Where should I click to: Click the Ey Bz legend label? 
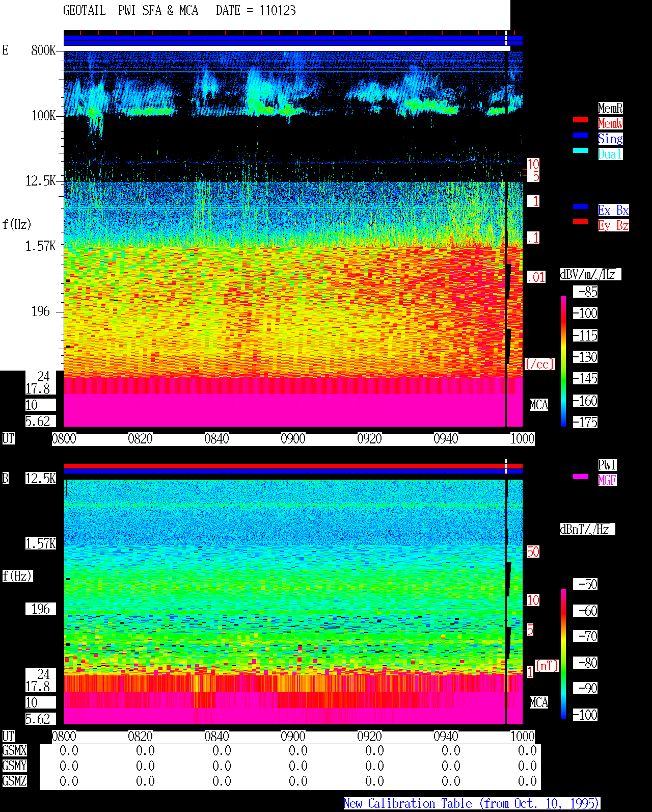pyautogui.click(x=613, y=225)
